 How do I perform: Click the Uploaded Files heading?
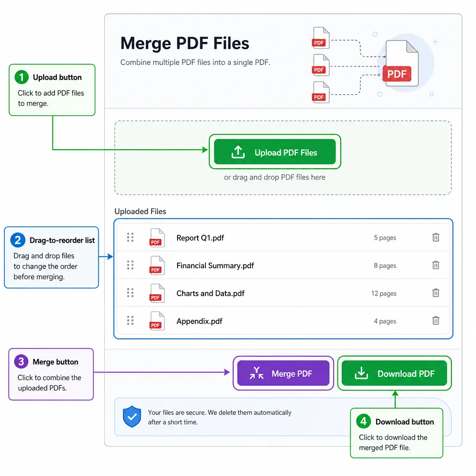[140, 212]
